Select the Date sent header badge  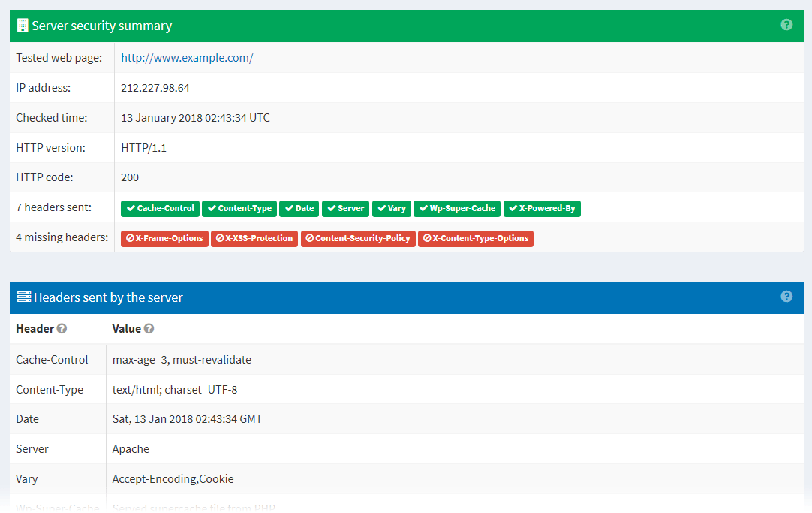tap(299, 208)
